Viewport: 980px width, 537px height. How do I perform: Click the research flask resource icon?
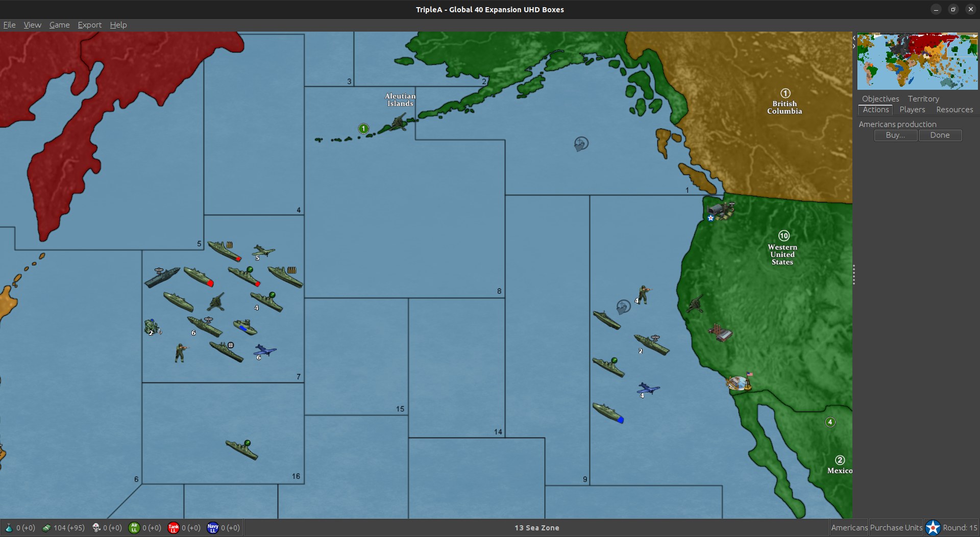pos(9,528)
